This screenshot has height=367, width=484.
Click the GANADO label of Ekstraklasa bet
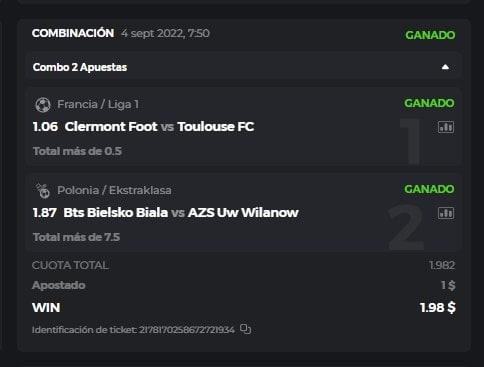pyautogui.click(x=429, y=189)
